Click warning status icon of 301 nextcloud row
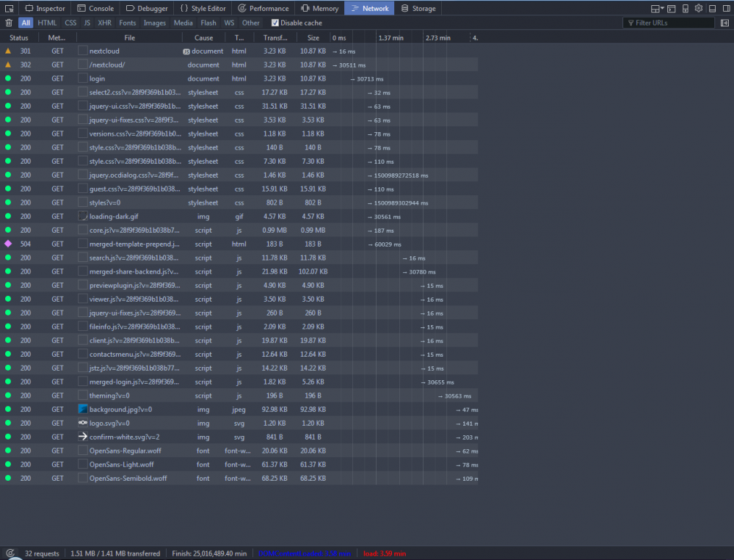Screen dimensions: 734x560 click(x=8, y=51)
